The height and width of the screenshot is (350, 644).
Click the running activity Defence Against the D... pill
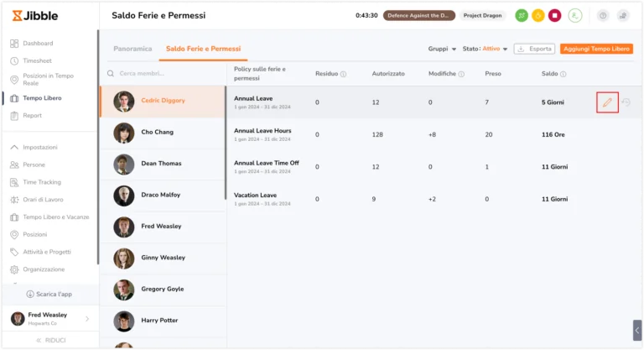point(419,16)
